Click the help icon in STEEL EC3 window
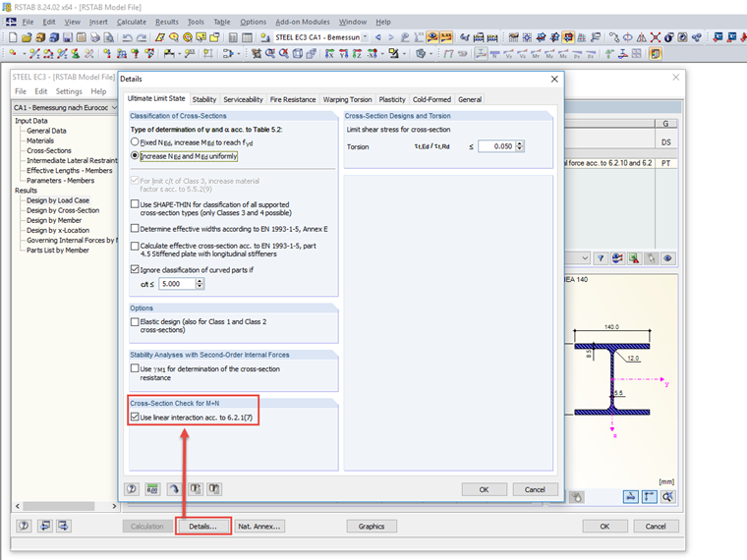Image resolution: width=747 pixels, height=560 pixels. [x=24, y=526]
